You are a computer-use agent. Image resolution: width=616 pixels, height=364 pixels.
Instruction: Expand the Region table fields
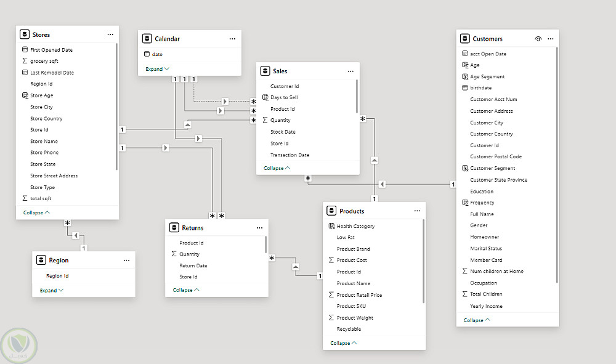point(51,291)
